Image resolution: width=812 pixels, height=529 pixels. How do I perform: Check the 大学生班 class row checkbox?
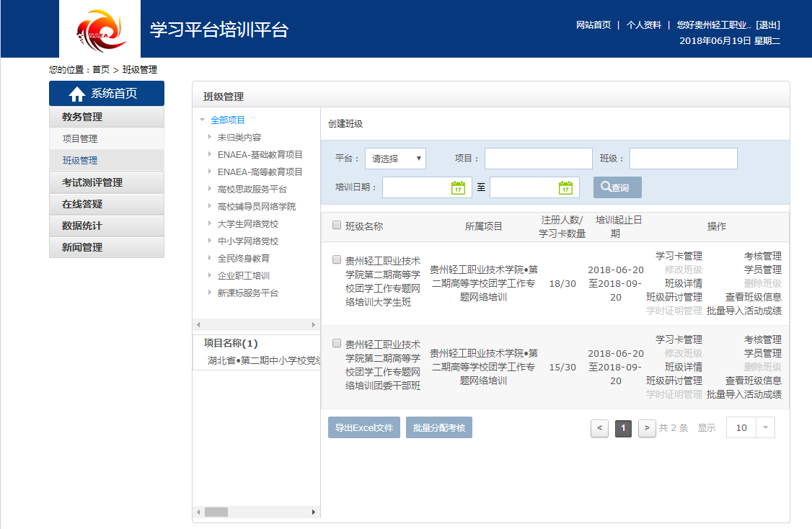[x=337, y=260]
